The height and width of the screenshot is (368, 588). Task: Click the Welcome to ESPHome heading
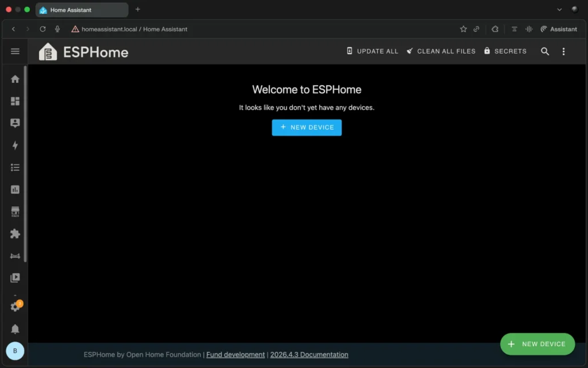pos(307,89)
